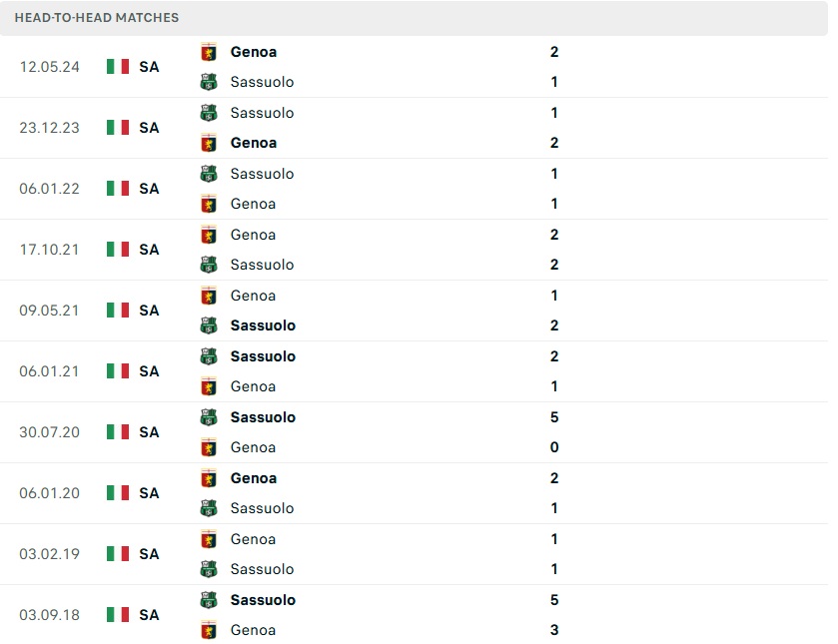Screen dimensions: 838x644
Task: Click the Sassuolo badge in the 03.09.18 match
Action: (208, 600)
